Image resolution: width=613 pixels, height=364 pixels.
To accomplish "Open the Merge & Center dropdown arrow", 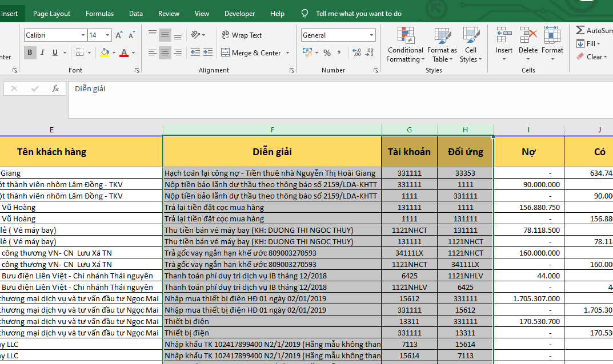I will pos(287,53).
